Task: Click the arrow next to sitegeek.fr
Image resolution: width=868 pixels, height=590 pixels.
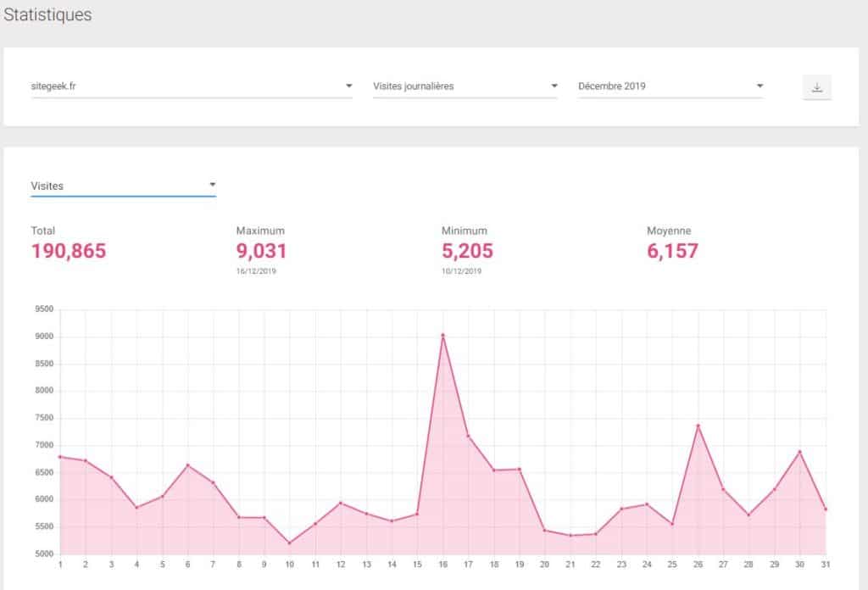Action: [x=349, y=85]
